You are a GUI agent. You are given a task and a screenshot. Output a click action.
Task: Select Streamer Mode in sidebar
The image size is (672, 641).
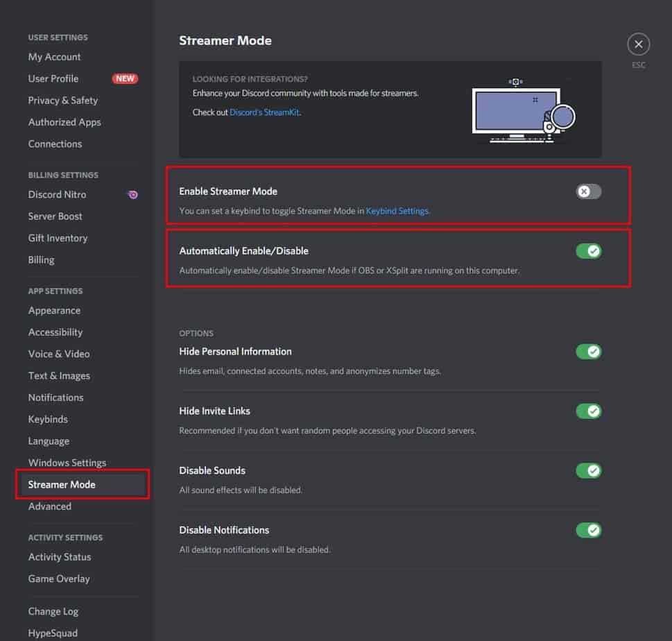[83, 484]
